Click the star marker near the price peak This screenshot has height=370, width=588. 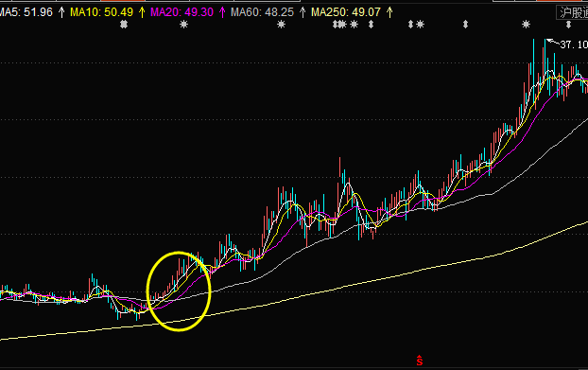coord(527,25)
